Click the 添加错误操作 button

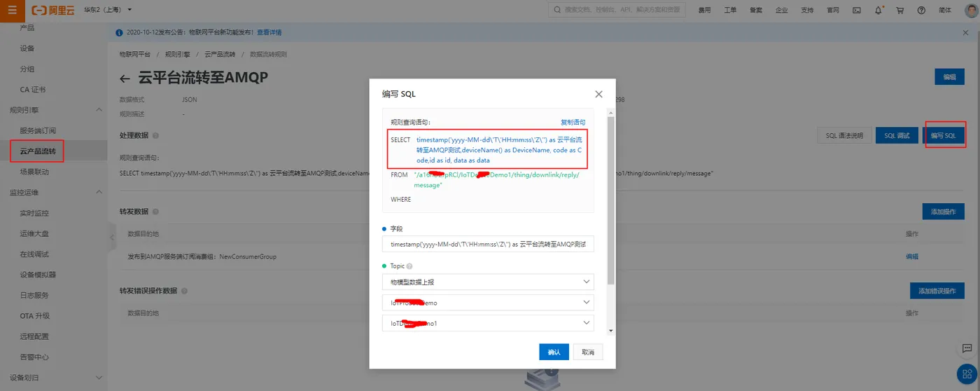click(937, 291)
